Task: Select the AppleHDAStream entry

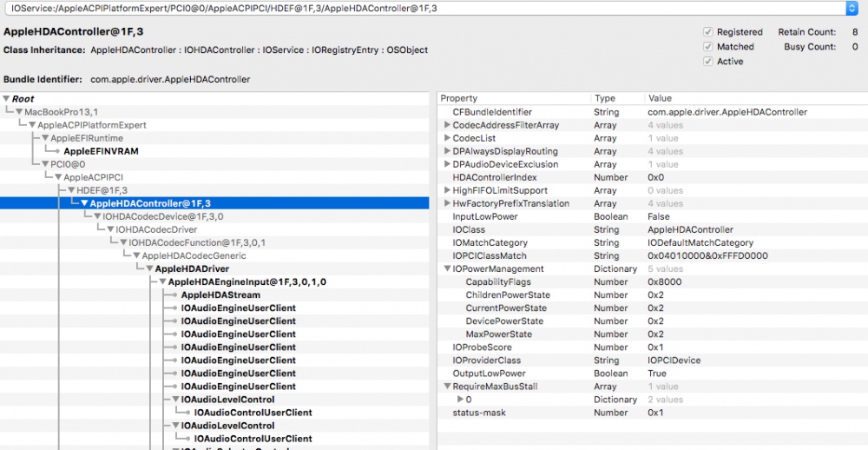Action: click(x=220, y=294)
